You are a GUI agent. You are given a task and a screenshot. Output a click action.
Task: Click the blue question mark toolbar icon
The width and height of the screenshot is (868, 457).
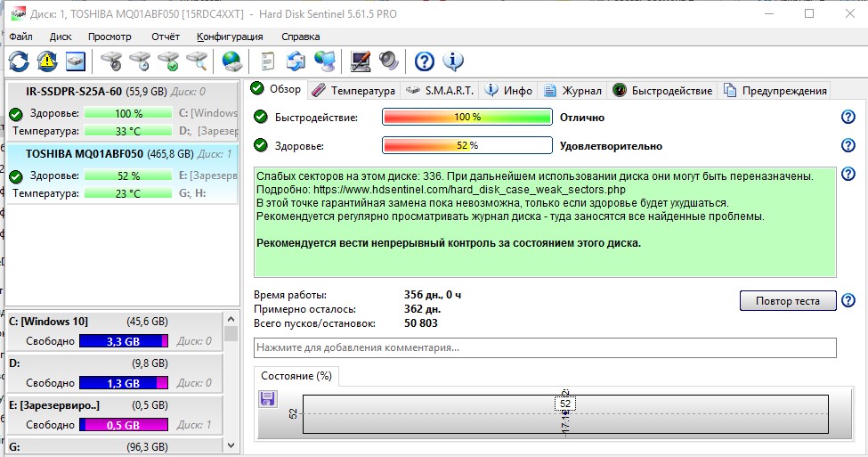425,61
